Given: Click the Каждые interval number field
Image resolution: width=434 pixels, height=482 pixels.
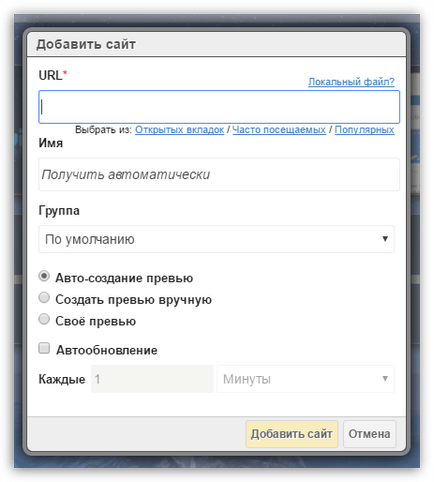Looking at the screenshot, I should [152, 379].
